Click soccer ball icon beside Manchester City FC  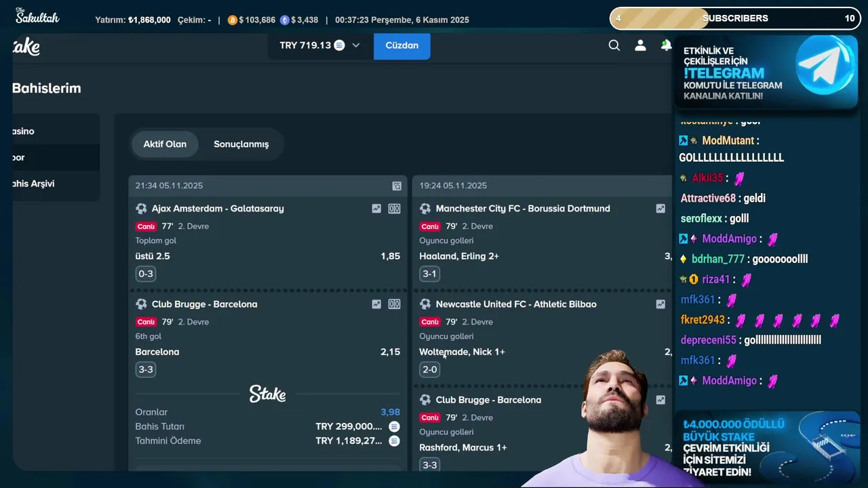click(425, 209)
